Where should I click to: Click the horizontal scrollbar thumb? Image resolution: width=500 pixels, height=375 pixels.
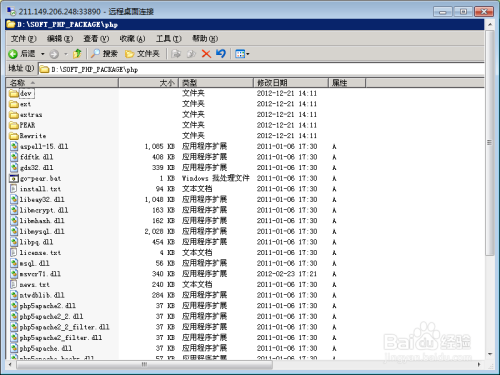144,364
